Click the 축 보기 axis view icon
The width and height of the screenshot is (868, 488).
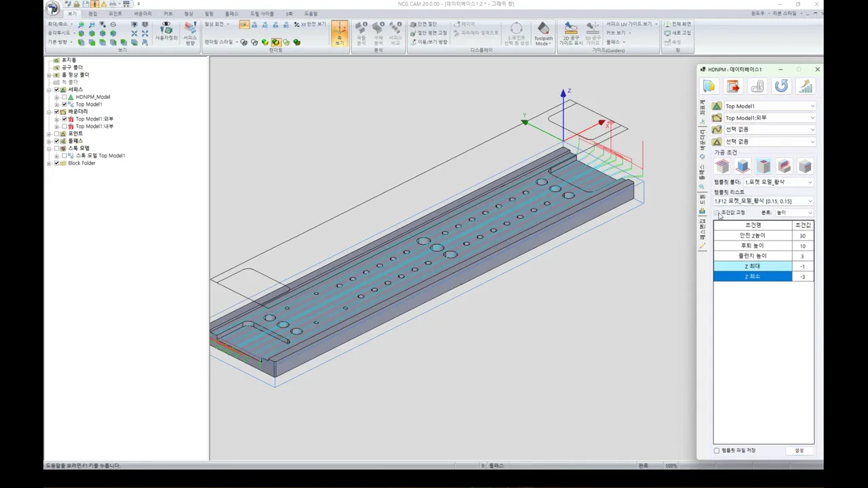[340, 33]
